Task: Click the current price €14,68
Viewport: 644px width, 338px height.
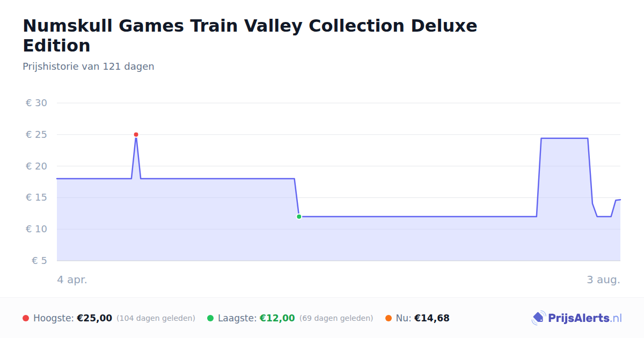Action: pyautogui.click(x=432, y=318)
